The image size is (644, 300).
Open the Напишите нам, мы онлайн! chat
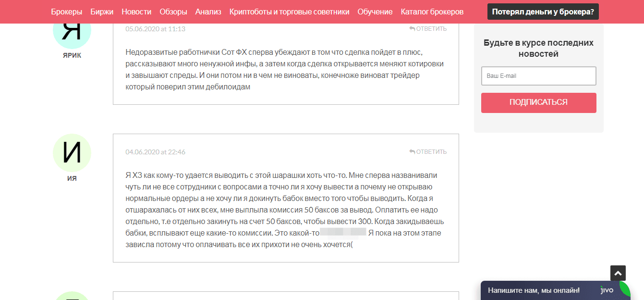(x=534, y=290)
